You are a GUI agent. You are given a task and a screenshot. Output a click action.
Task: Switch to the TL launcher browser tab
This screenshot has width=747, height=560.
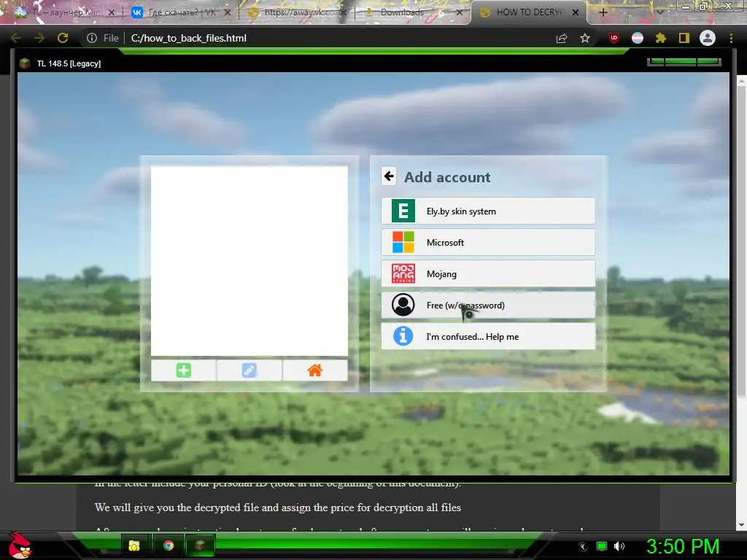64,12
